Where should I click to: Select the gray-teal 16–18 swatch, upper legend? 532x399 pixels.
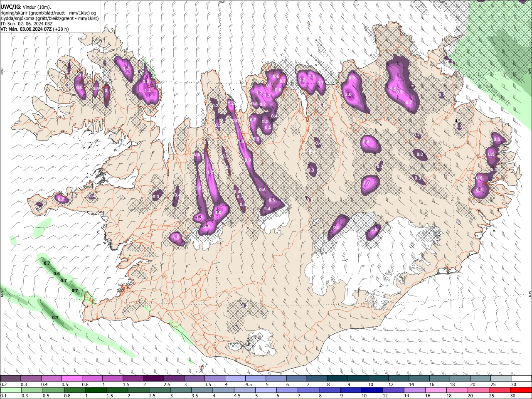[439, 379]
